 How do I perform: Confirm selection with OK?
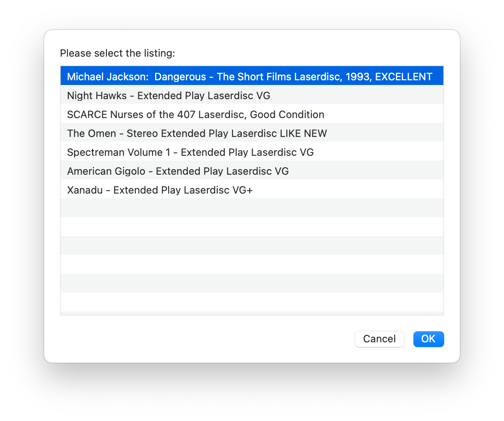(428, 339)
